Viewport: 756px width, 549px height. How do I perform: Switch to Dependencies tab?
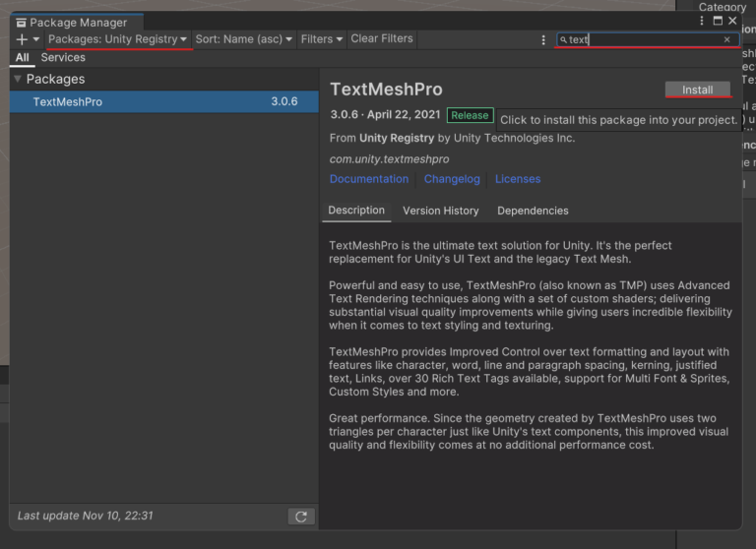click(533, 211)
